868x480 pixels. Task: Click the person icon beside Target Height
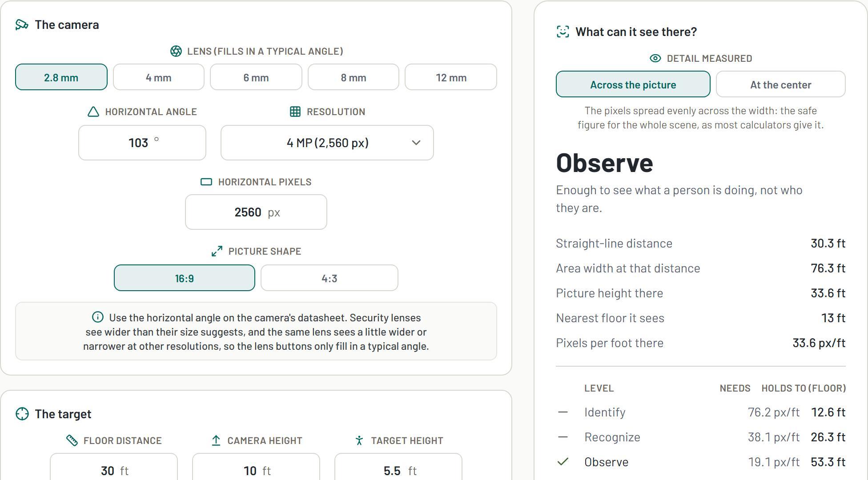359,440
